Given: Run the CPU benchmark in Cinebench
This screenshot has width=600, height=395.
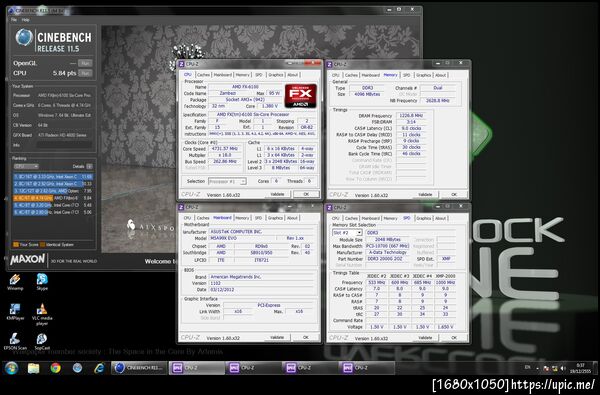Looking at the screenshot, I should click(x=85, y=73).
